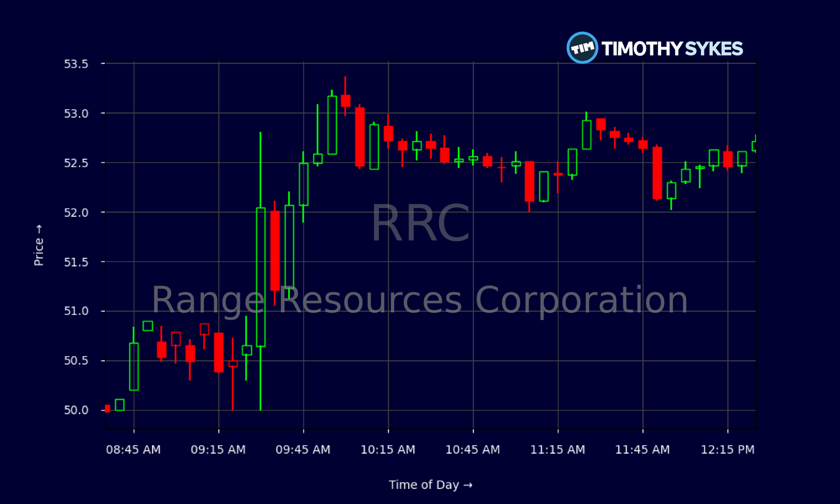
Task: Click the 09:15 AM time label
Action: [x=218, y=450]
